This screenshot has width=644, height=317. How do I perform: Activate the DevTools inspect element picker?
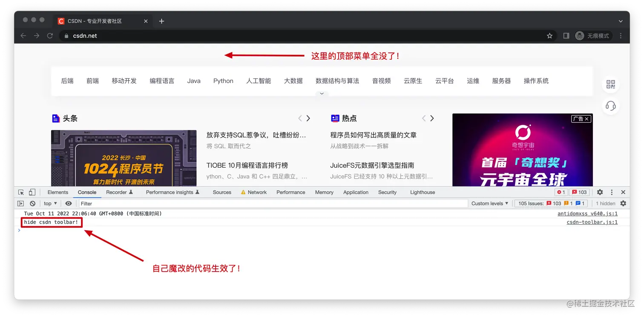(21, 192)
